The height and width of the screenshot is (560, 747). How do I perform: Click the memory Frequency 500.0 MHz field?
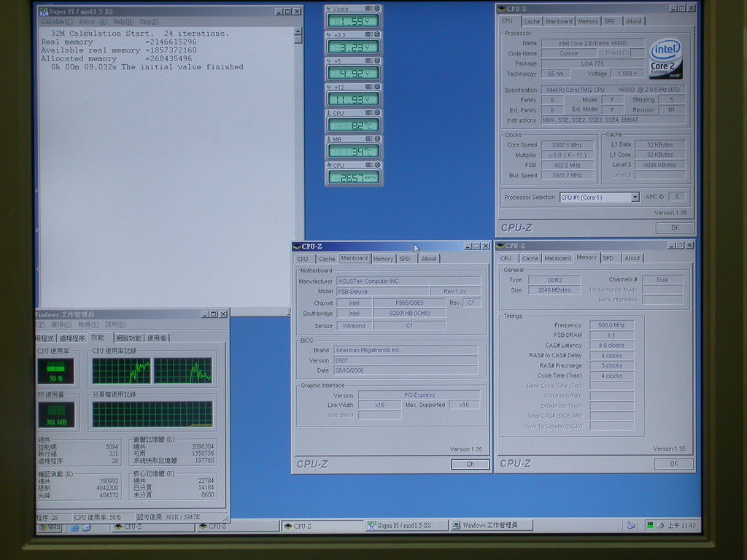611,325
